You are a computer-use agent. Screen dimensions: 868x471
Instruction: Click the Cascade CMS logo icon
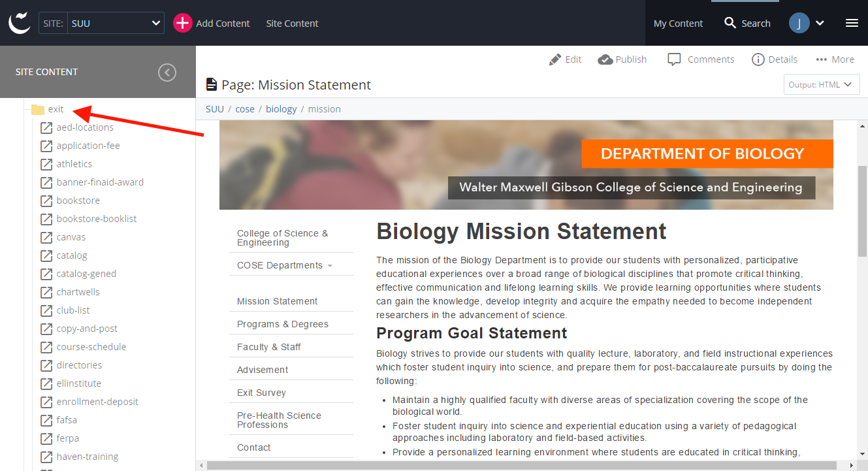[x=20, y=23]
